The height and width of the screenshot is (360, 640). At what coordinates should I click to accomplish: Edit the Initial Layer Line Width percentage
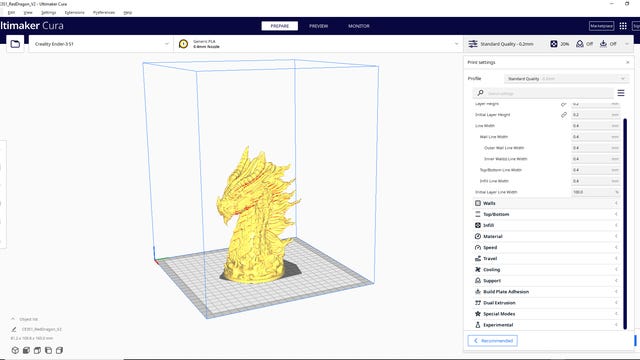596,192
